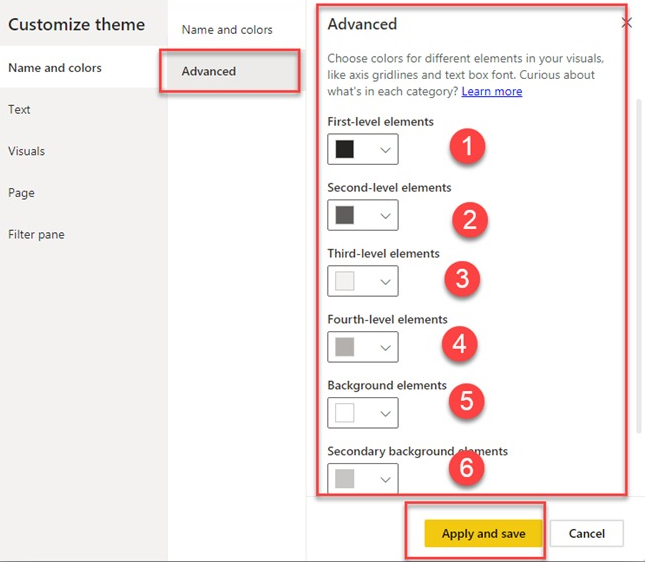Open the Name and colors sidebar section
The image size is (645, 562).
point(55,68)
